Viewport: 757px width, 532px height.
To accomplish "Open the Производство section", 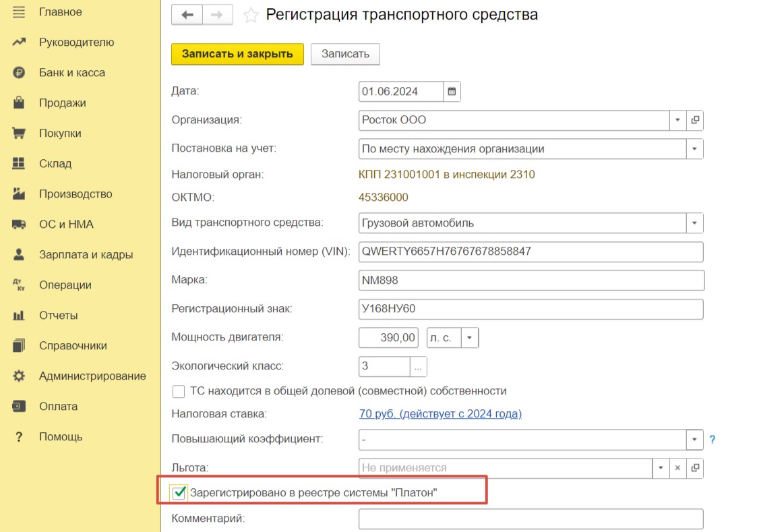I will click(75, 194).
